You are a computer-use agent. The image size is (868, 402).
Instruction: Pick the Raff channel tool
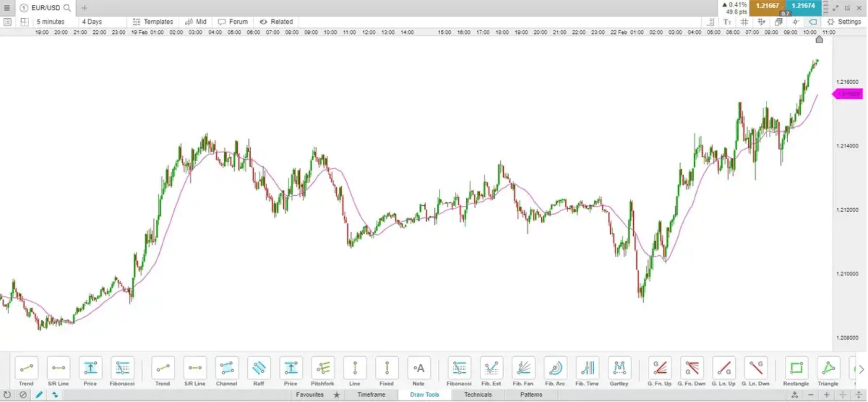259,369
